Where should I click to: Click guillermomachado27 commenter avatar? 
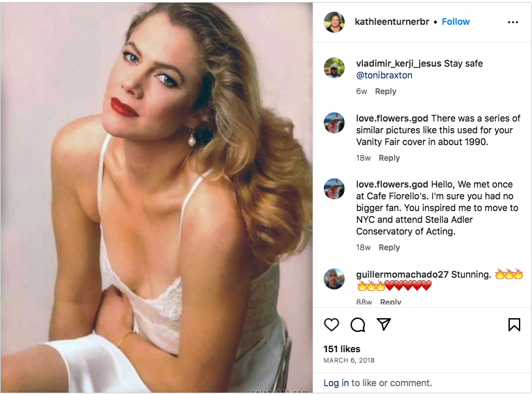(334, 279)
